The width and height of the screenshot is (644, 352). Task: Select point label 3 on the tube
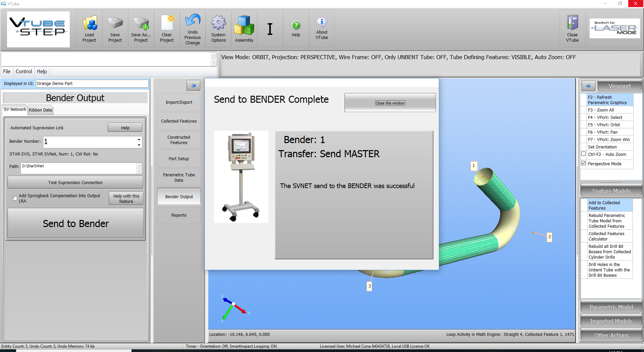click(x=369, y=286)
